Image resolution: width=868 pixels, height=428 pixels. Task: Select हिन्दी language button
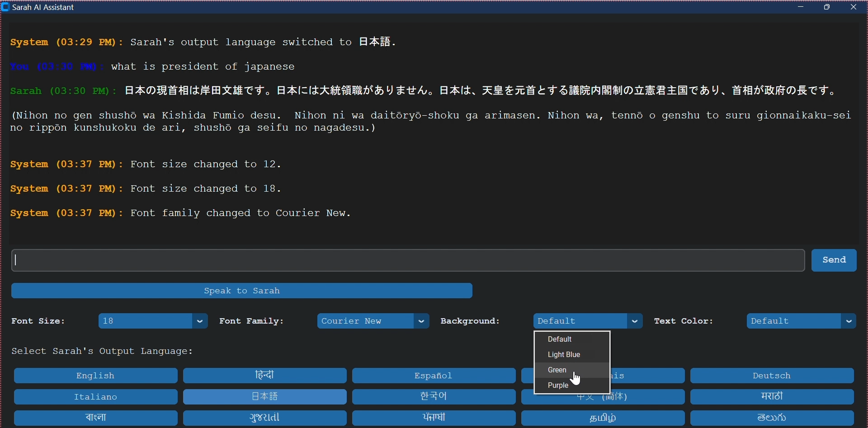click(x=265, y=376)
